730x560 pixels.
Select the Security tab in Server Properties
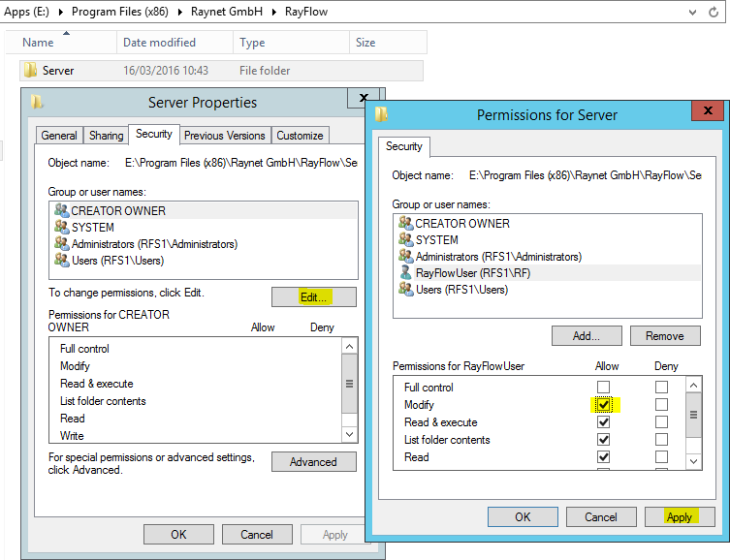(154, 134)
